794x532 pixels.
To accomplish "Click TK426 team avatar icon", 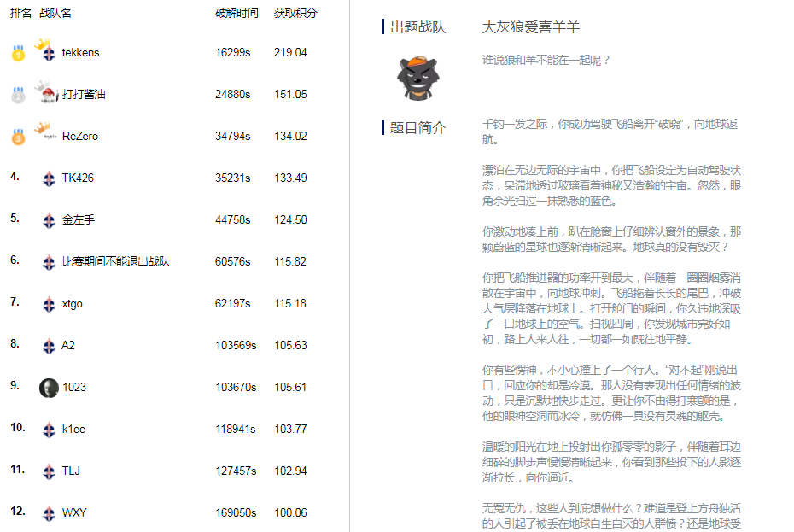I will pyautogui.click(x=49, y=178).
